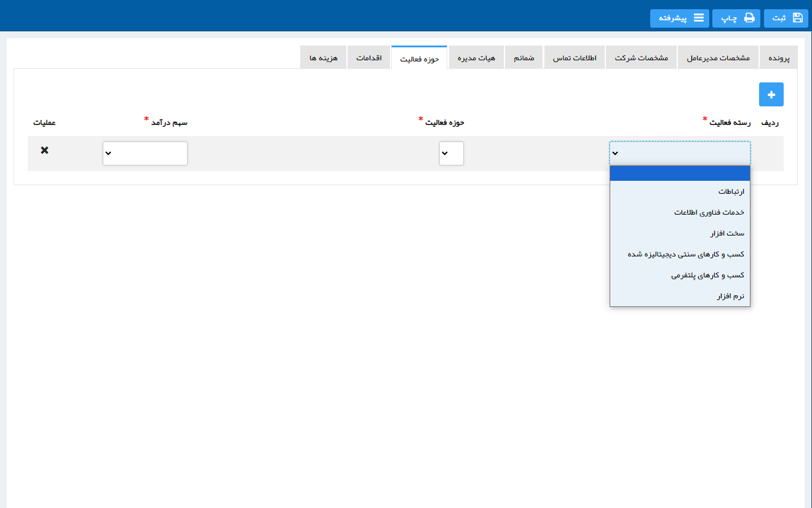Open the پیشرفته advanced menu button
Screen dimensions: 812x508
click(680, 18)
